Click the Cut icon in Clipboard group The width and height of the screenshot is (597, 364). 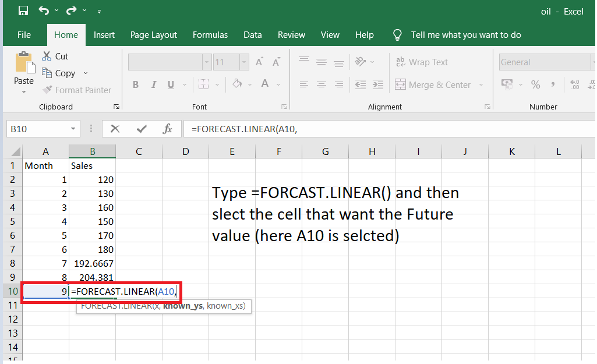56,55
